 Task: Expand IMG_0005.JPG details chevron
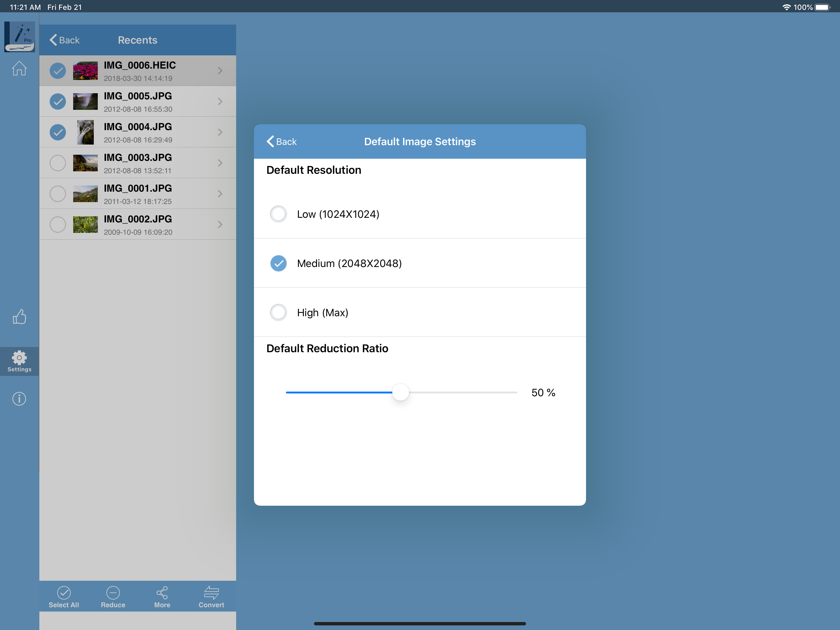[x=220, y=102]
